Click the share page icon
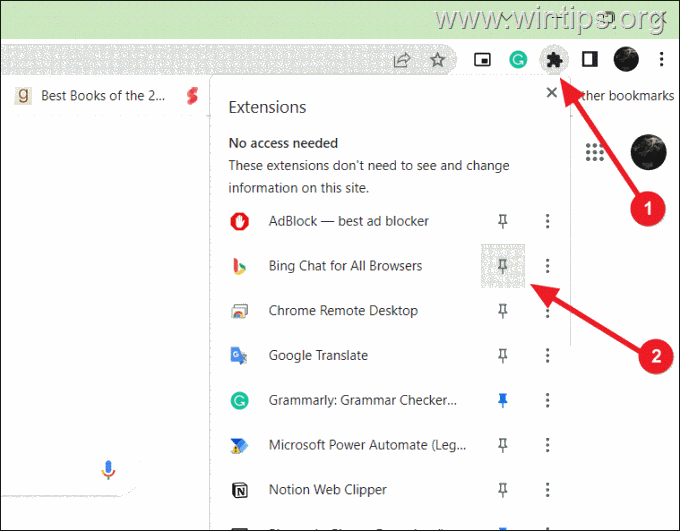 [402, 59]
